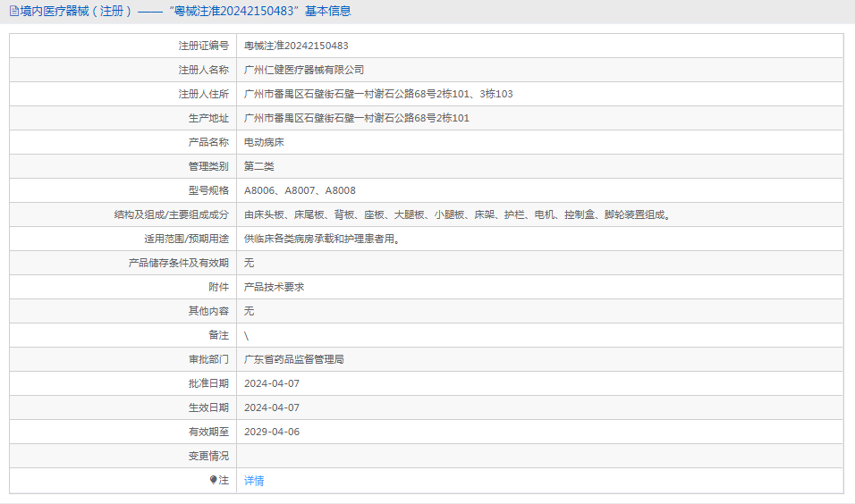Click the document icon beside the page title
This screenshot has height=504, width=855.
click(14, 11)
